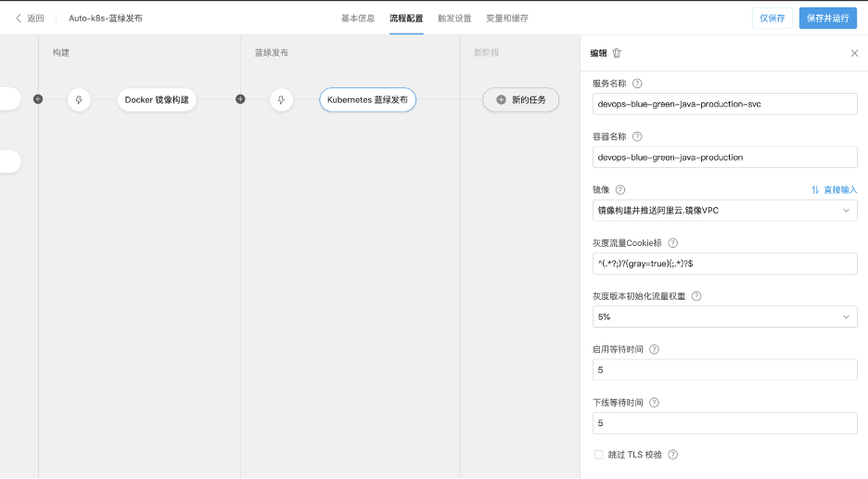Go back using the 返回 arrow
The image size is (868, 479).
pos(19,19)
